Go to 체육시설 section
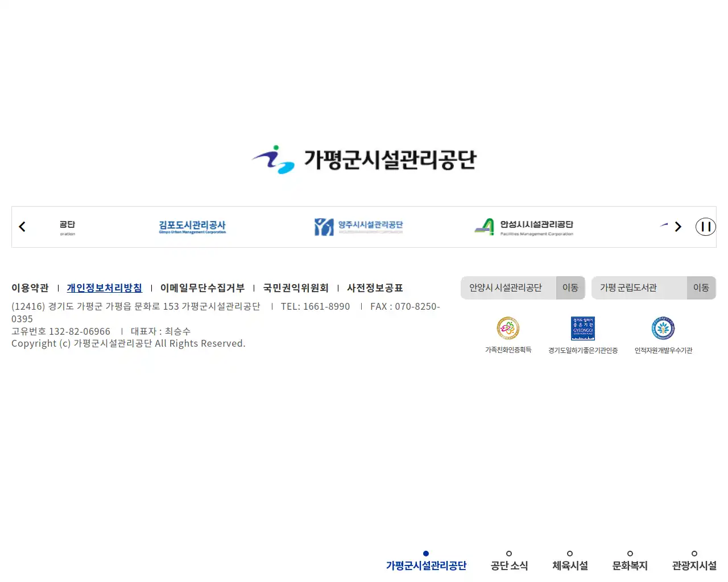 [570, 561]
